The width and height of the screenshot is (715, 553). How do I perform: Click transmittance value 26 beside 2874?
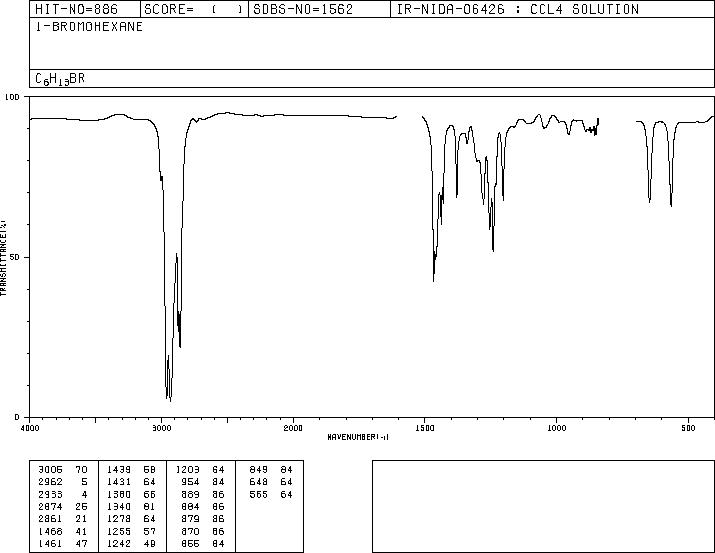[x=81, y=506]
